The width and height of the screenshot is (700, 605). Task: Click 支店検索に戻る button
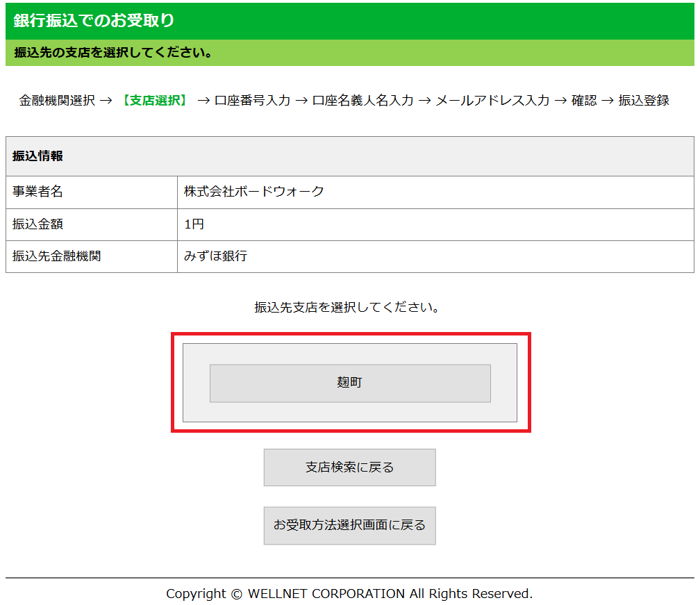(349, 467)
